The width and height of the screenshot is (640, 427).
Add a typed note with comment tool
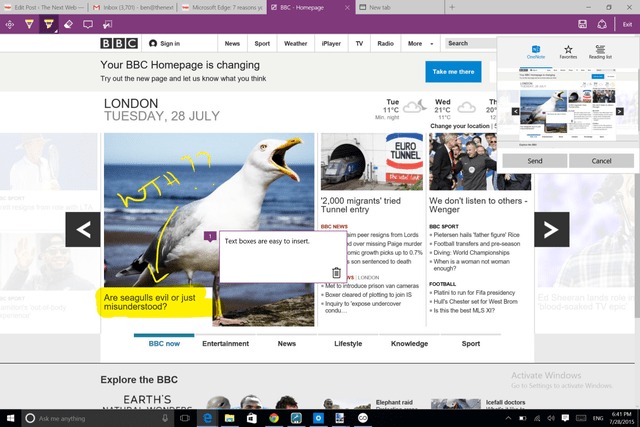(88, 23)
